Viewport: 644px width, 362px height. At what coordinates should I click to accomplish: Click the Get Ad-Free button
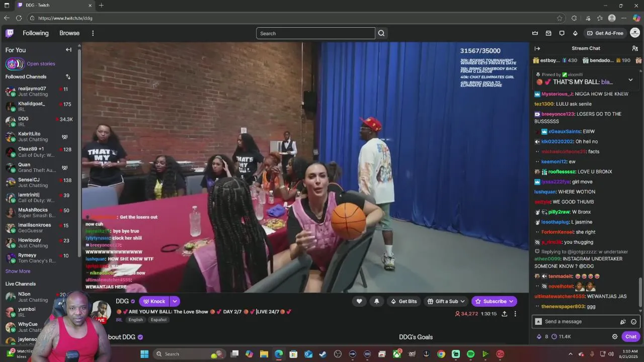click(x=605, y=33)
